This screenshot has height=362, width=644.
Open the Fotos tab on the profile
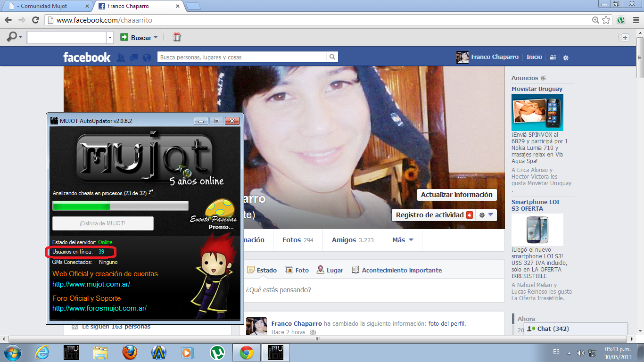[297, 240]
